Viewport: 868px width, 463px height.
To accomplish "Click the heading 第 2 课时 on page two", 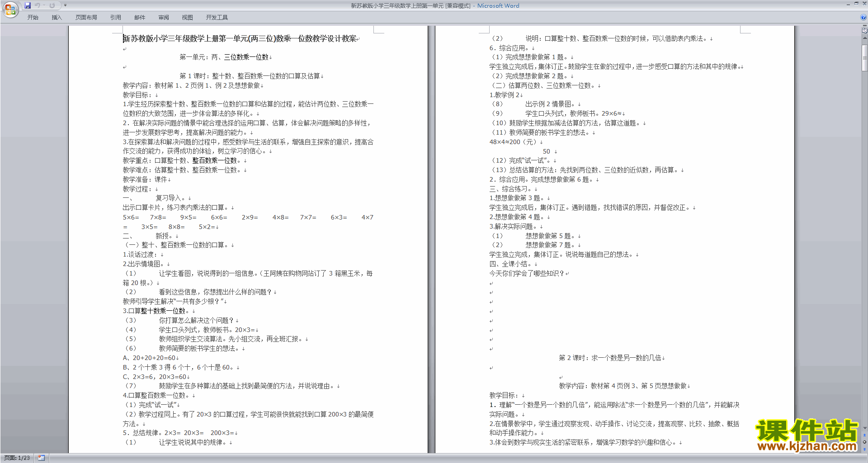I will [610, 358].
